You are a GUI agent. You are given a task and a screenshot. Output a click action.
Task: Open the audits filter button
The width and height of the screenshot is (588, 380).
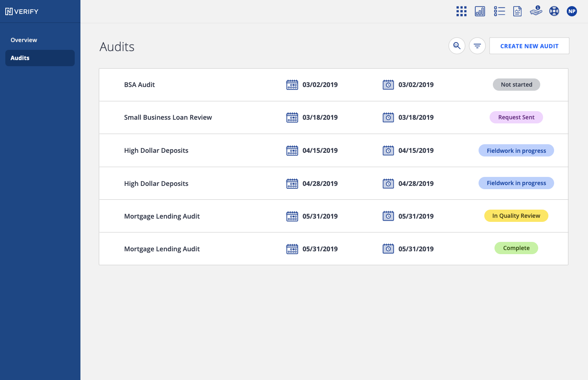tap(477, 46)
